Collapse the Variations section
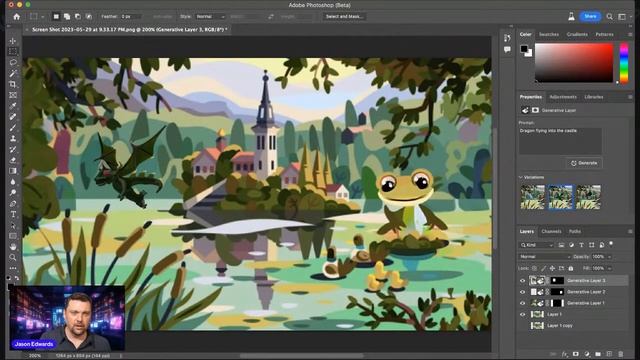The width and height of the screenshot is (640, 360). click(521, 178)
